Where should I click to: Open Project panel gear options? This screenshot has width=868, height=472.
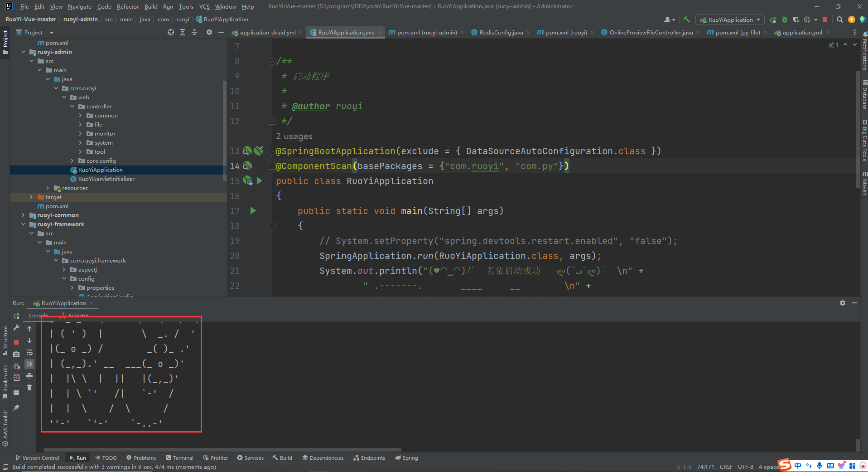[209, 32]
